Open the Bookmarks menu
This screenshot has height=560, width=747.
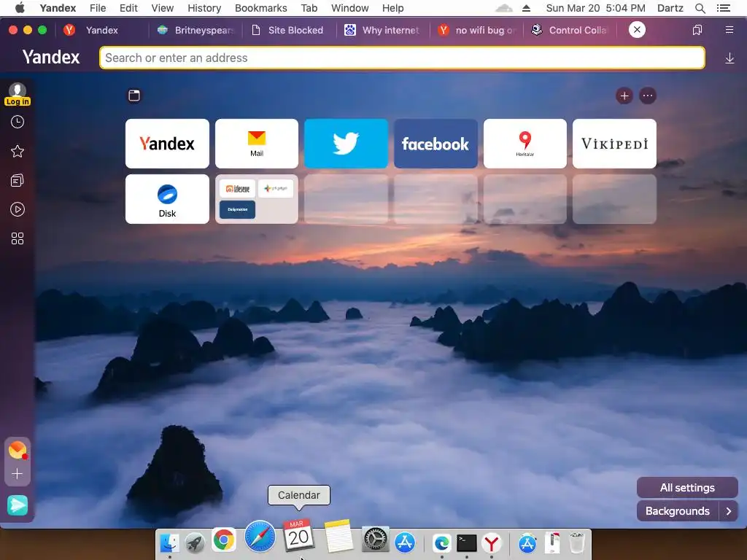pos(261,8)
